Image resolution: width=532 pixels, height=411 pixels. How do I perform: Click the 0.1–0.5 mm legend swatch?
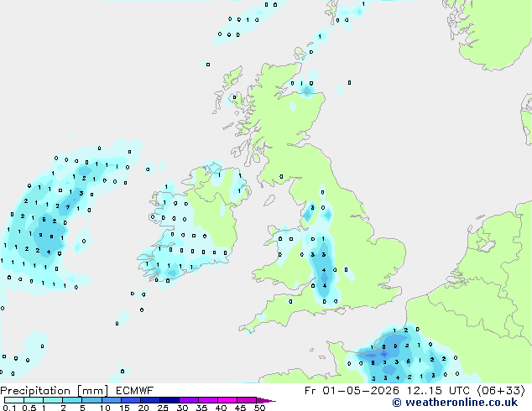(x=14, y=400)
